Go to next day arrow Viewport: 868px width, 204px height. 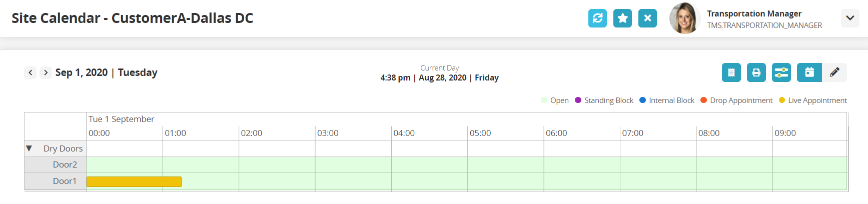click(x=46, y=72)
